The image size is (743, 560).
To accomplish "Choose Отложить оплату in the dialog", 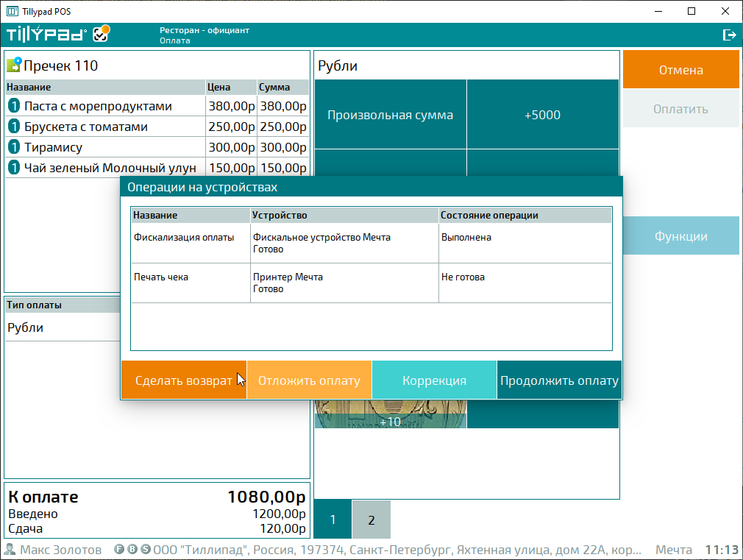I will (x=309, y=380).
